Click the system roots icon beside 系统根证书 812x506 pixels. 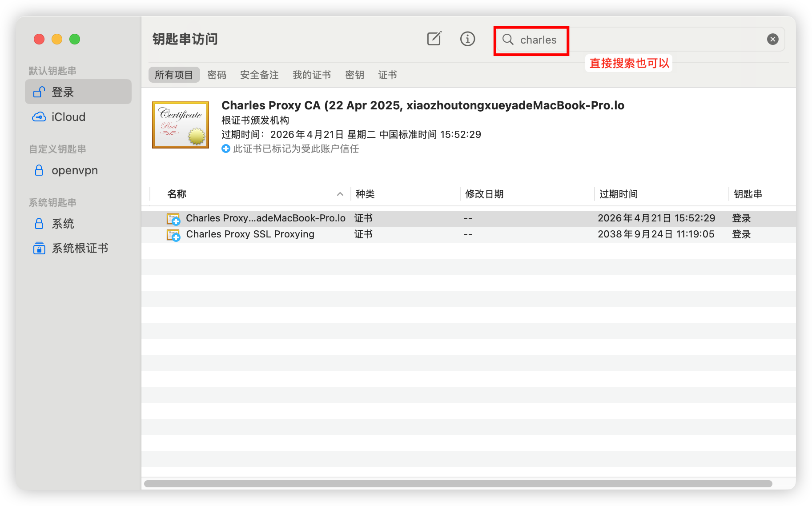[x=39, y=248]
